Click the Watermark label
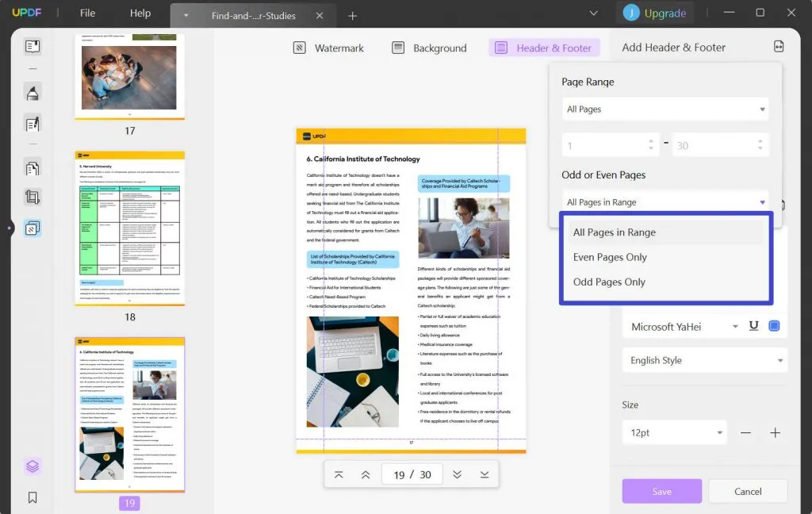Screen dimensions: 812x514 click(x=339, y=48)
